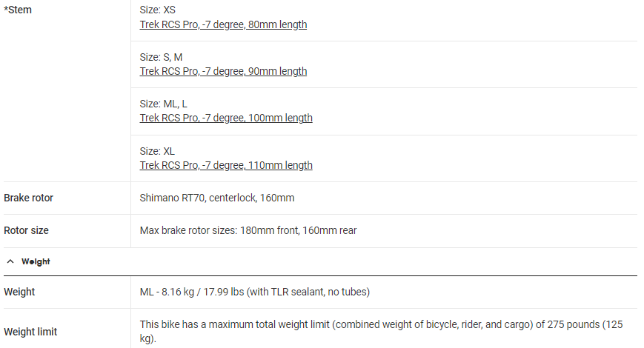Open the Trek RCS Pro 80mm stem link

click(223, 24)
